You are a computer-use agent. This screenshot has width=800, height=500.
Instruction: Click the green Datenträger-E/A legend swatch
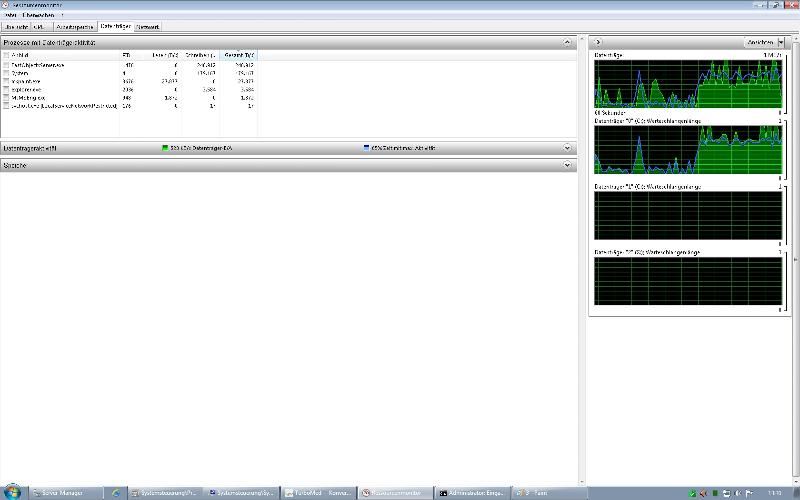(x=165, y=148)
